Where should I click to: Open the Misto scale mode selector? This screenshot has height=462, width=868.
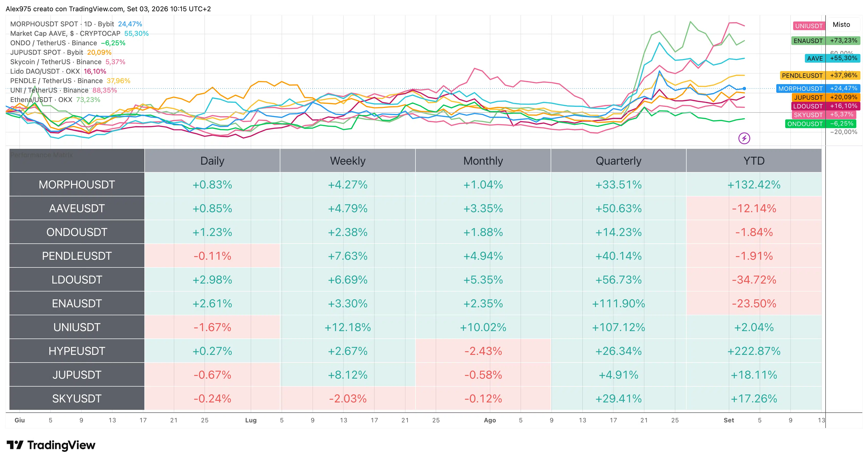(841, 25)
